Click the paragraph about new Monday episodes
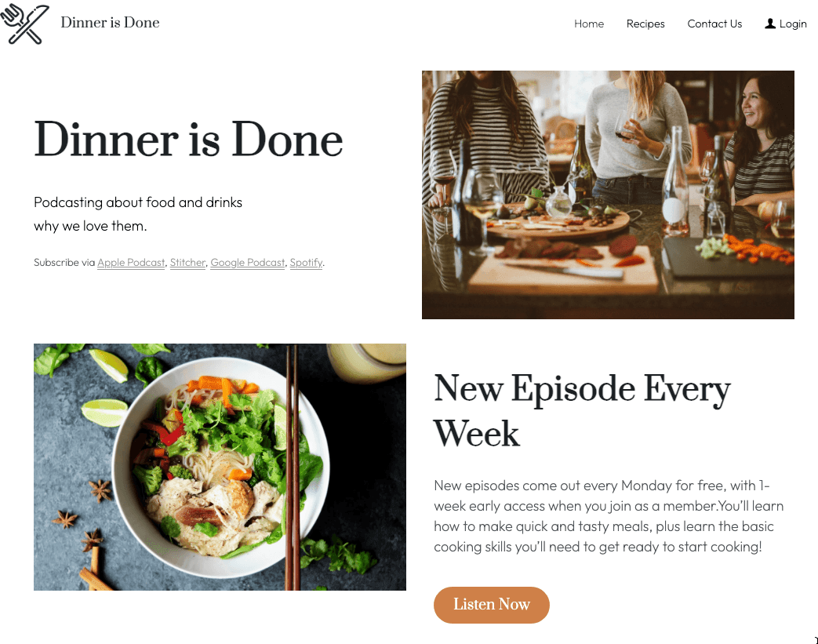 point(609,516)
